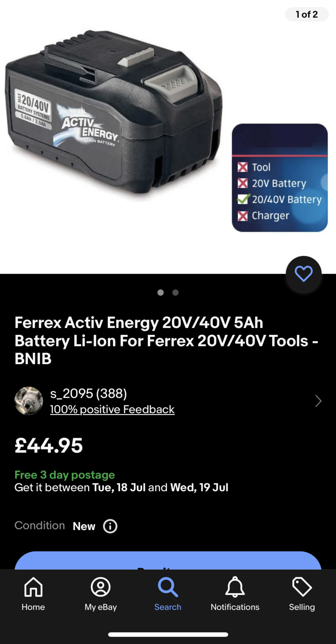Open the Home tab icon
Image resolution: width=336 pixels, height=644 pixels.
33,587
